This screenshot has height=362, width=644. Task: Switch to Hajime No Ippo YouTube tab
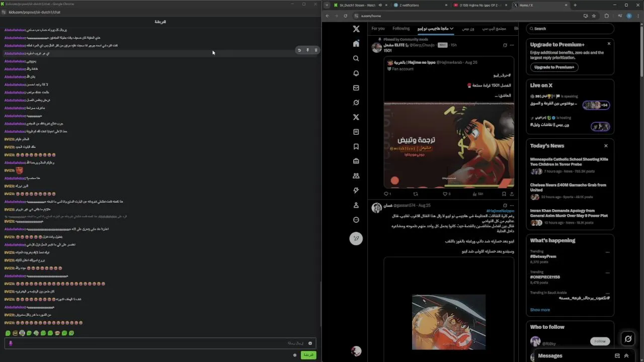coord(480,5)
